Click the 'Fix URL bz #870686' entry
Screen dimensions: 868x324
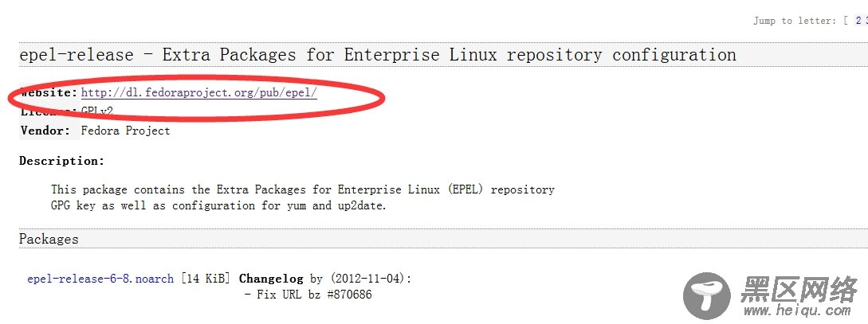click(308, 295)
